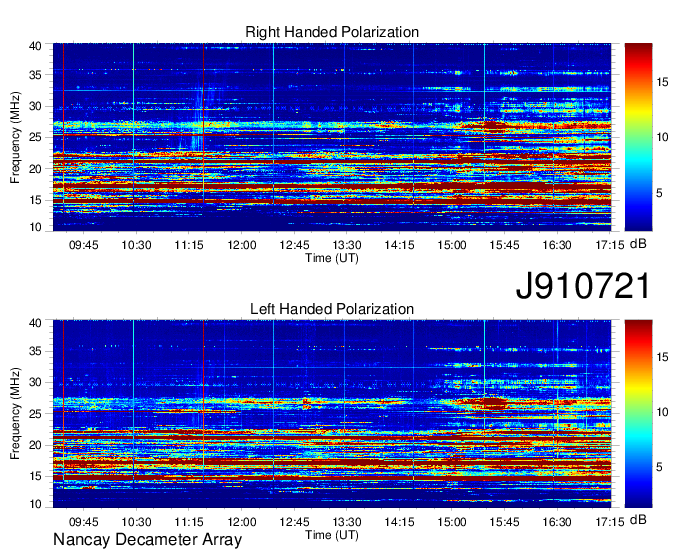Click 15:45 tick on Left Handed time axis
680x552 pixels.
coord(504,522)
